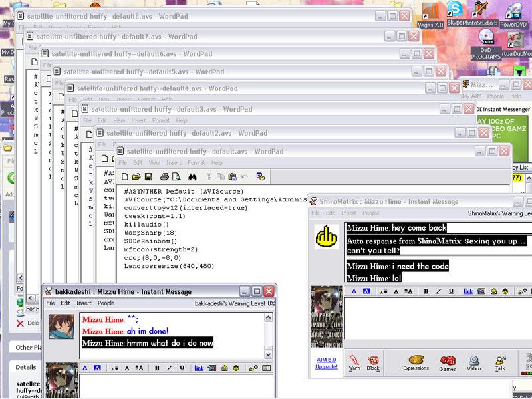Toggle Italic in ShinoMatrix message toolbar

(x=438, y=291)
